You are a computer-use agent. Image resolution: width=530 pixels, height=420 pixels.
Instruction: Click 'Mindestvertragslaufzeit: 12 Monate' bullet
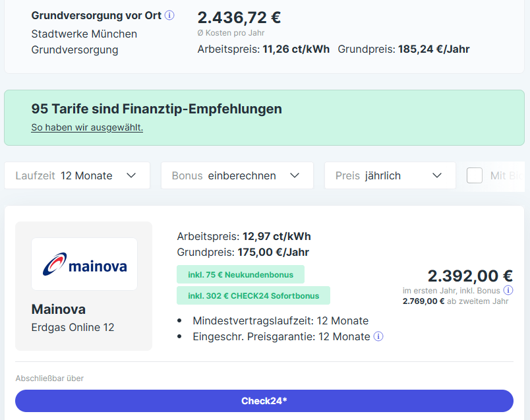coord(281,320)
